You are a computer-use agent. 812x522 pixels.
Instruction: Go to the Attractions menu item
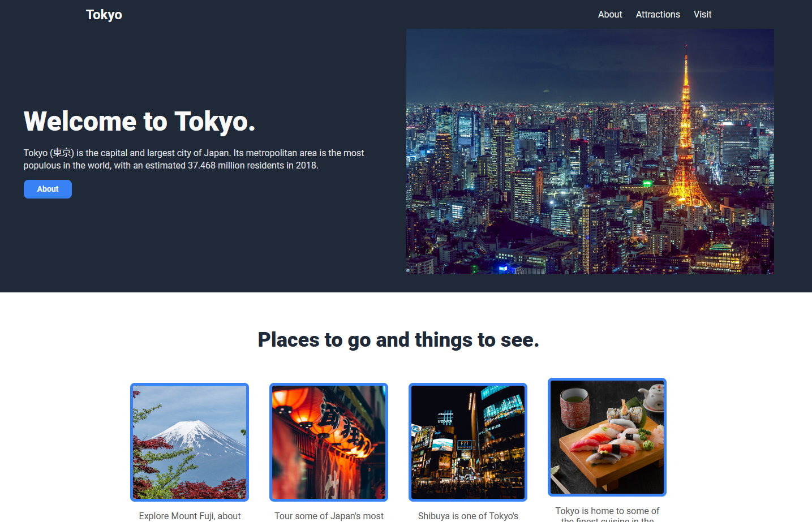click(658, 15)
